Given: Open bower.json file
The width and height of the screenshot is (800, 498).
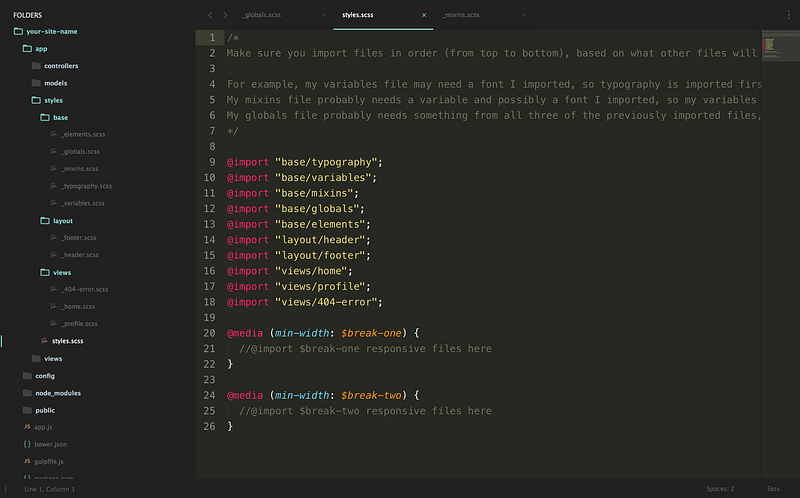Looking at the screenshot, I should click(51, 444).
